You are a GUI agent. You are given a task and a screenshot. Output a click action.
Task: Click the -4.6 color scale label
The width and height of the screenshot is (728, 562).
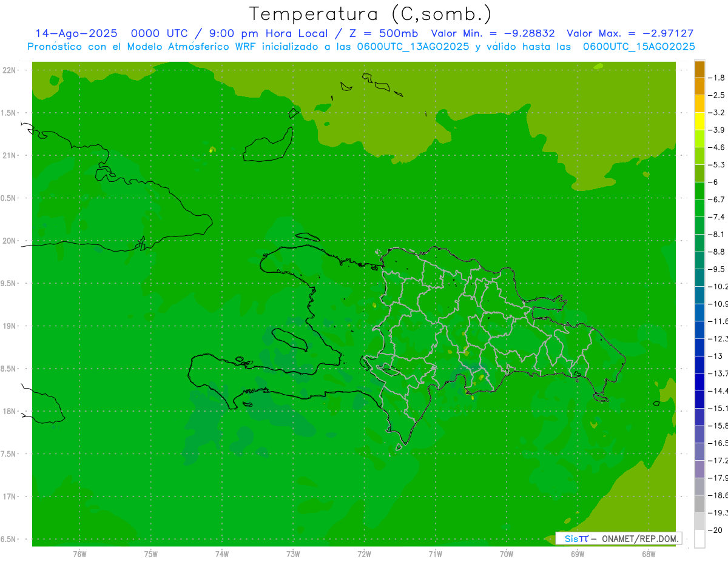point(716,147)
